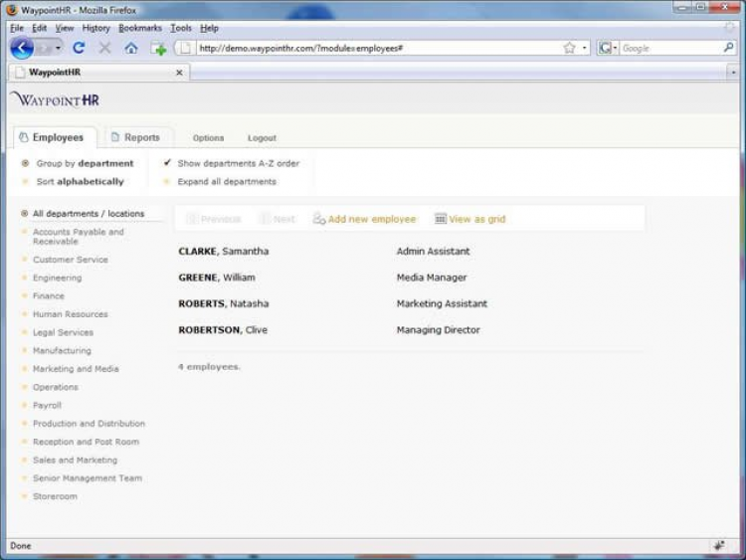
Task: Filter by Payroll department
Action: pos(47,405)
